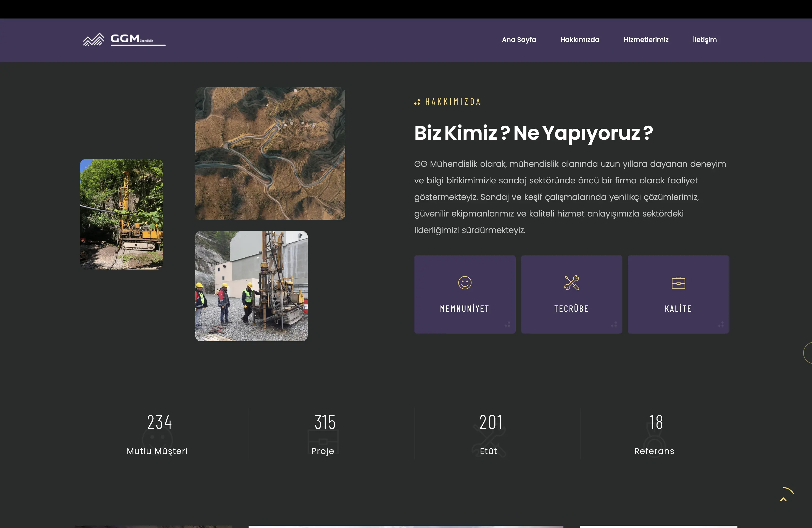The width and height of the screenshot is (812, 528).
Task: Click the briefcase Kalite icon
Action: [678, 283]
